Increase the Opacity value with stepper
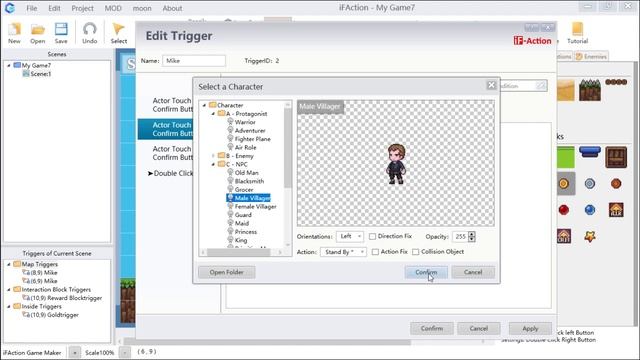Screen dimensions: 640x360 pos(472,234)
